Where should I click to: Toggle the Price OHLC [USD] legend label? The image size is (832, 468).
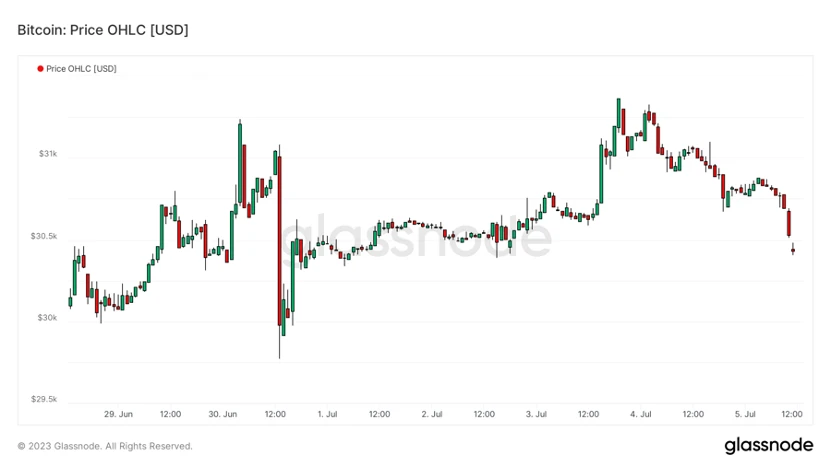[81, 69]
